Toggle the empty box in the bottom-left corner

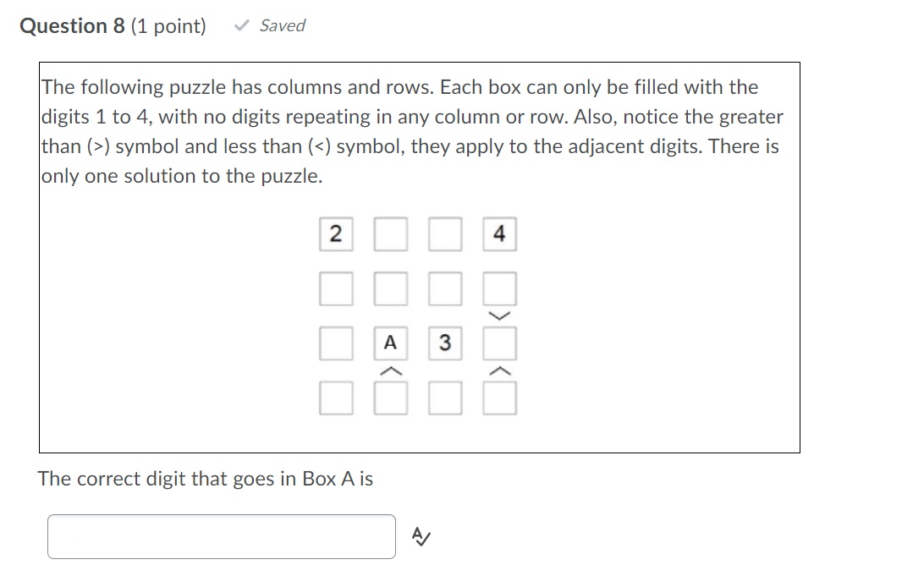[x=336, y=398]
